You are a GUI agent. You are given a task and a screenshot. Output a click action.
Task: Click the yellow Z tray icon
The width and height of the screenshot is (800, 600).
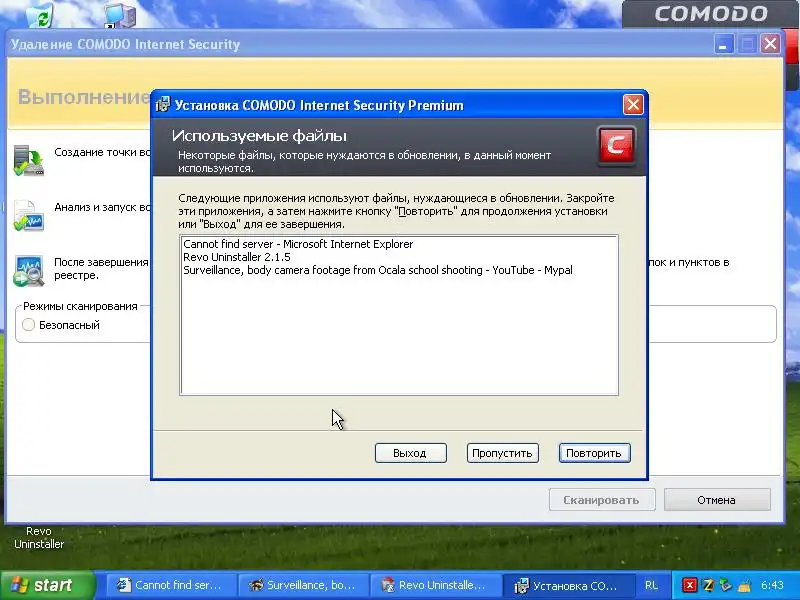pos(708,585)
